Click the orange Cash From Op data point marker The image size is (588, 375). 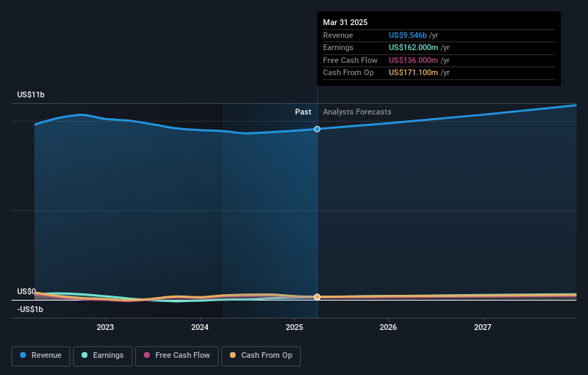tap(317, 297)
